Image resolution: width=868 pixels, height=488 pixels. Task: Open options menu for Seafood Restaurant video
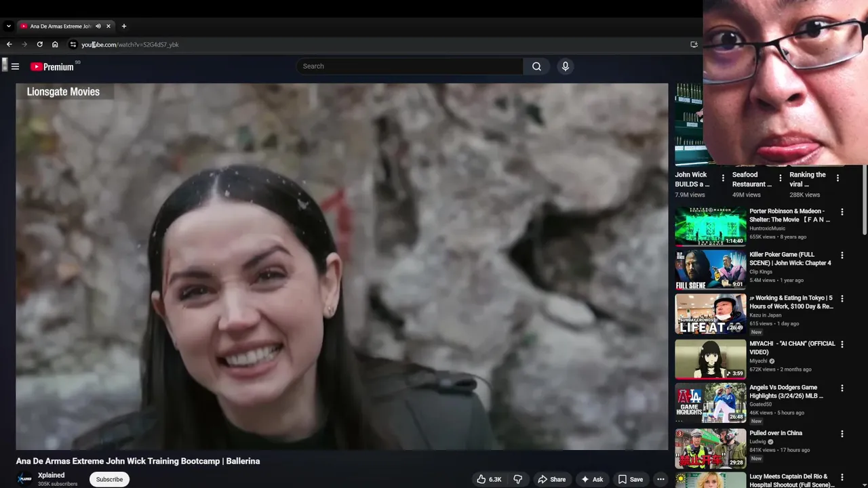point(780,178)
